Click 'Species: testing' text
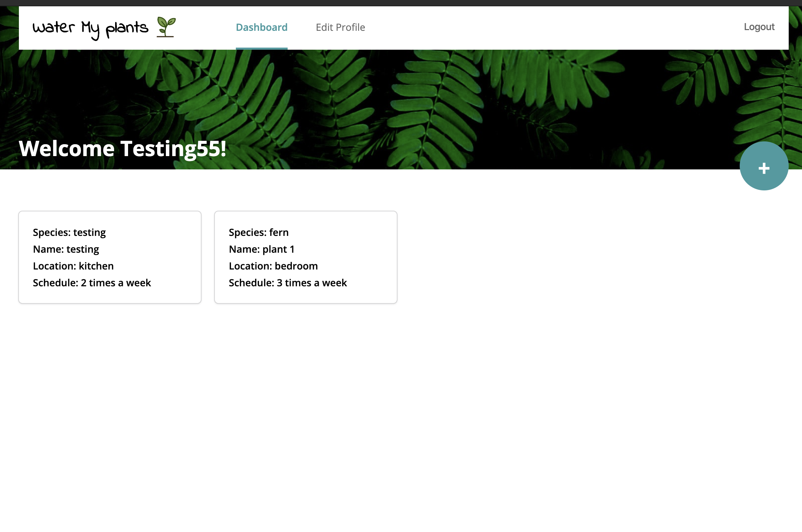Screen dimensions: 802x532 coord(69,232)
